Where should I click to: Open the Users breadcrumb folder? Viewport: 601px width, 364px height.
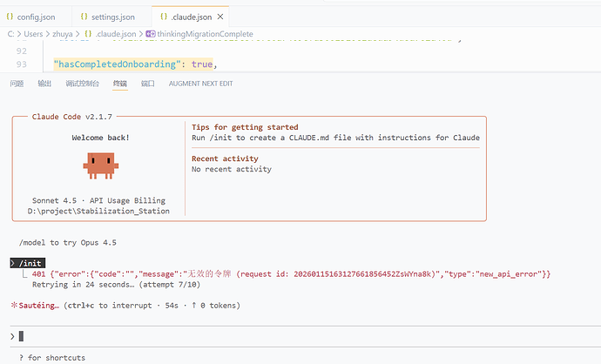click(x=33, y=34)
